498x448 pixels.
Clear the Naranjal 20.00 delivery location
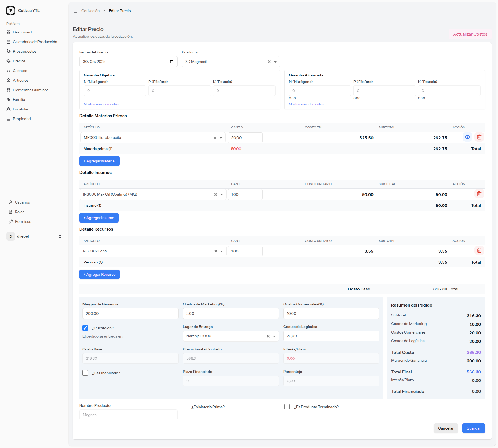click(x=268, y=336)
